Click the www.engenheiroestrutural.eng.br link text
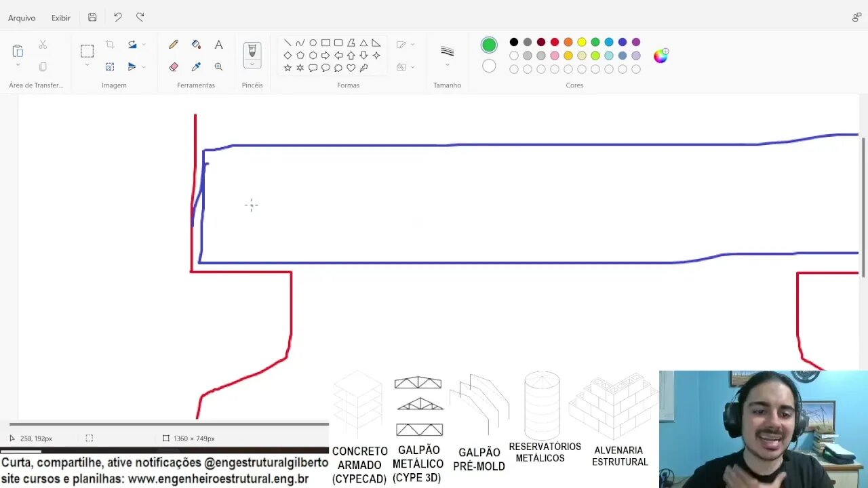868x488 pixels. (218, 479)
